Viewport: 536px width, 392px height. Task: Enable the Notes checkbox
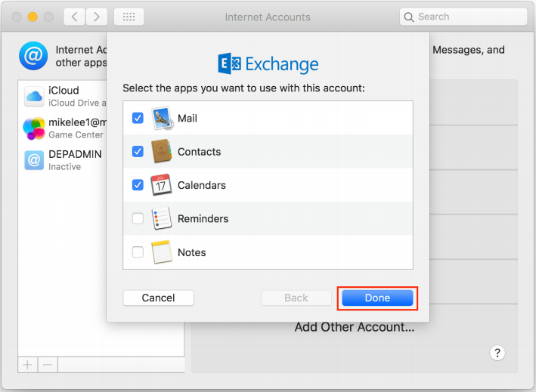click(x=138, y=252)
